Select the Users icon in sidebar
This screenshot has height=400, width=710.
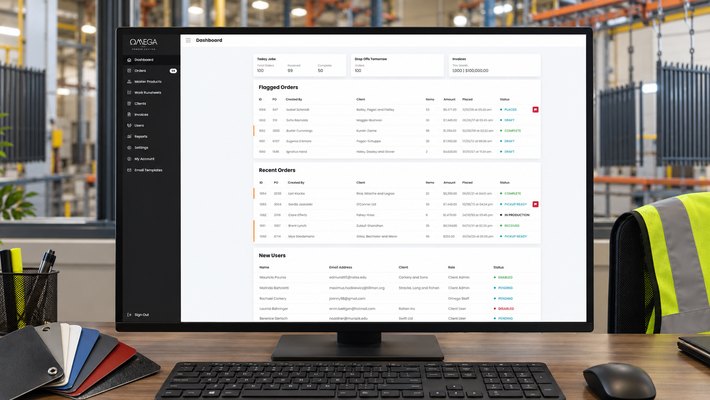coord(129,125)
